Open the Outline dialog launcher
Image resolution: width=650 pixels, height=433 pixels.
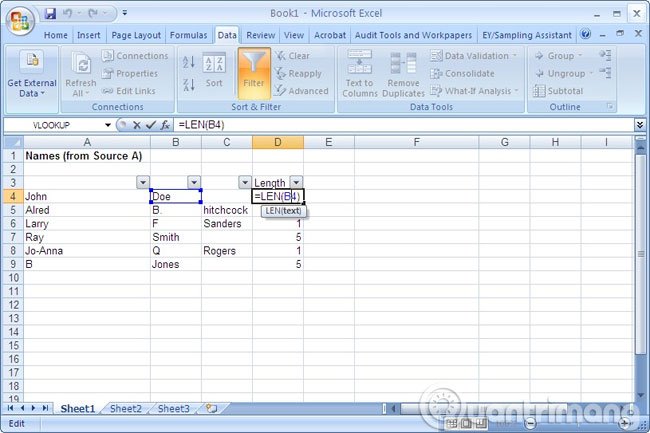(x=610, y=106)
